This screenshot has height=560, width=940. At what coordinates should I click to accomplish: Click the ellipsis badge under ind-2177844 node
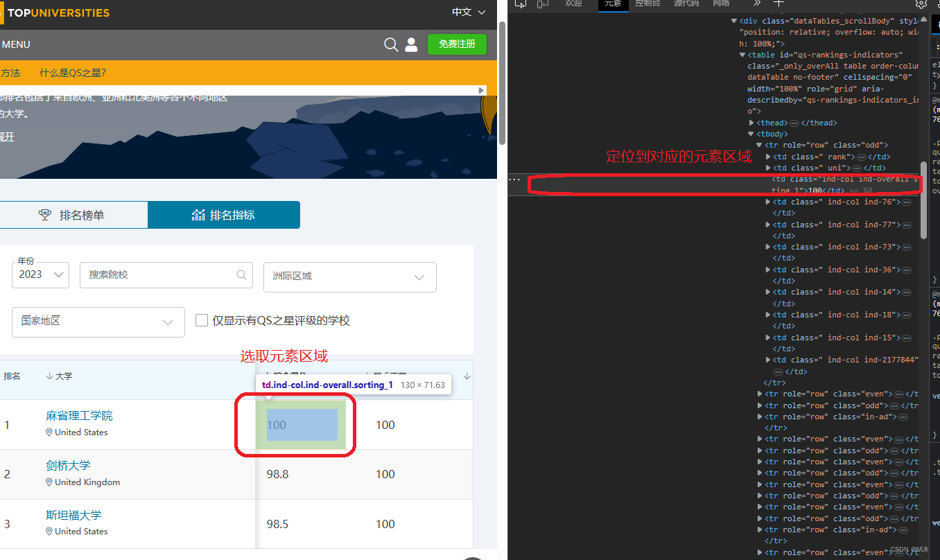tap(778, 371)
